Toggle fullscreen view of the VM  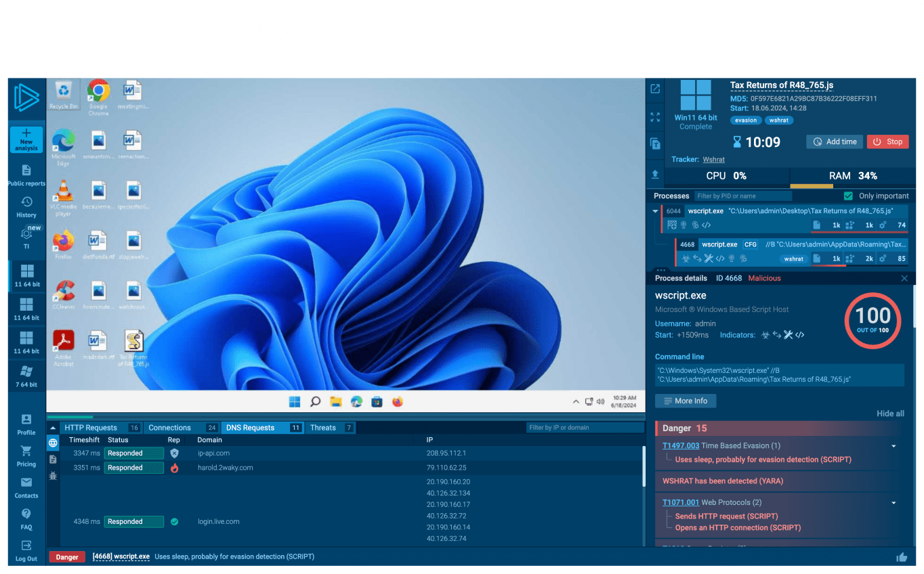pos(655,117)
